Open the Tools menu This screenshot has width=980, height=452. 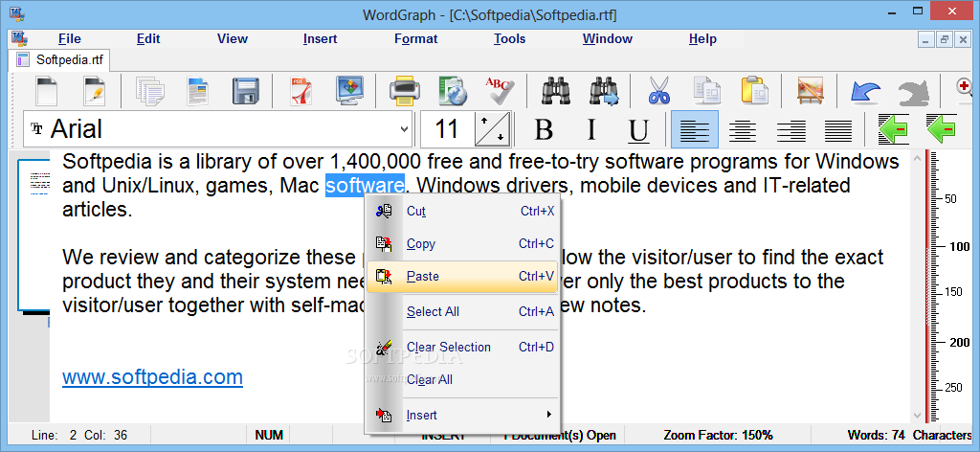(x=509, y=38)
